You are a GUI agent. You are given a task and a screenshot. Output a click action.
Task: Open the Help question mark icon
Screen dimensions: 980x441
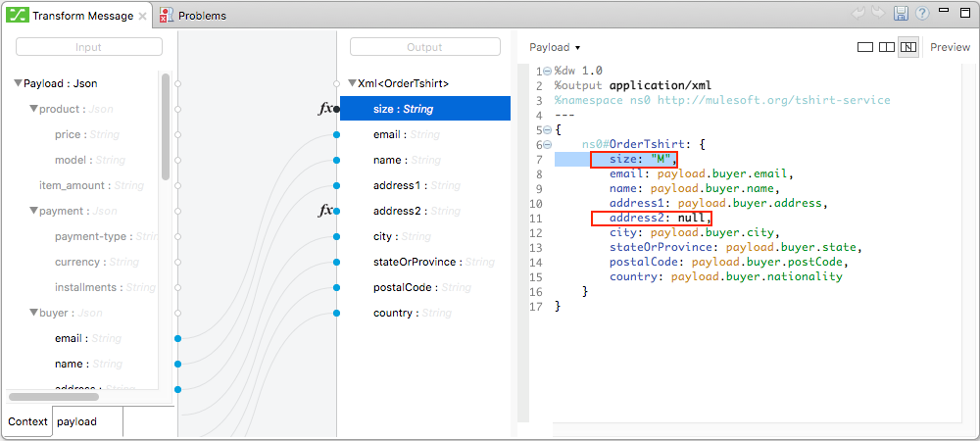[x=920, y=15]
